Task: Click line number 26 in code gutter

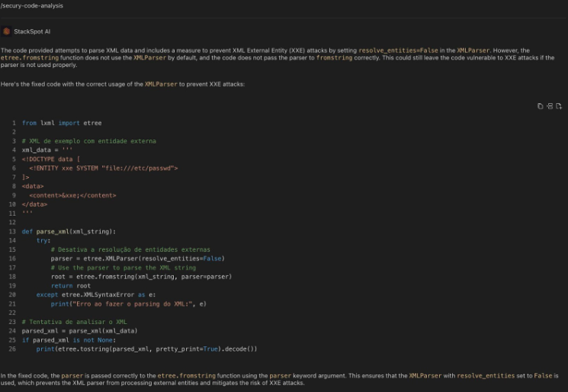Action: pyautogui.click(x=12, y=349)
